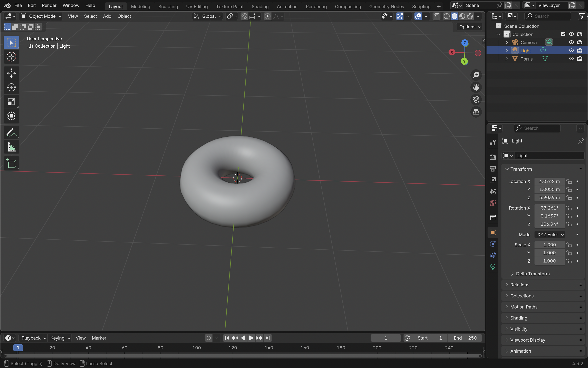Image resolution: width=588 pixels, height=368 pixels.
Task: Select the Select Box tool
Action: [11, 43]
